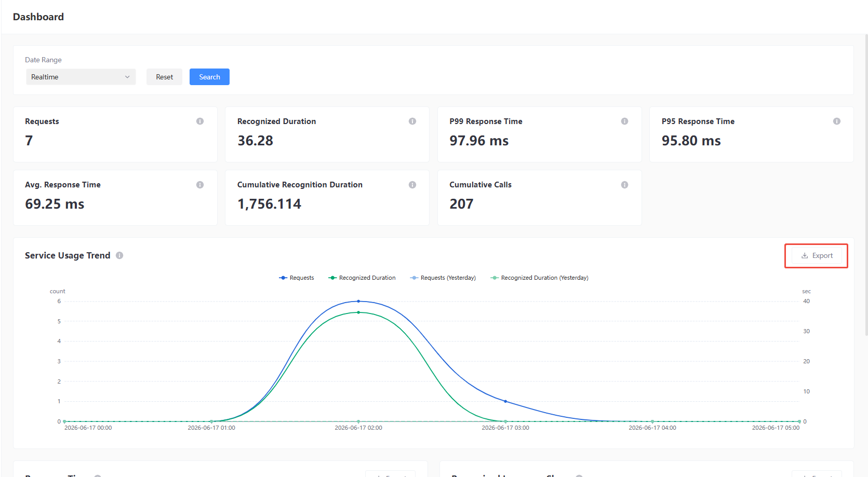Click the 97.96 ms P99 value
The image size is (868, 477).
click(x=479, y=141)
